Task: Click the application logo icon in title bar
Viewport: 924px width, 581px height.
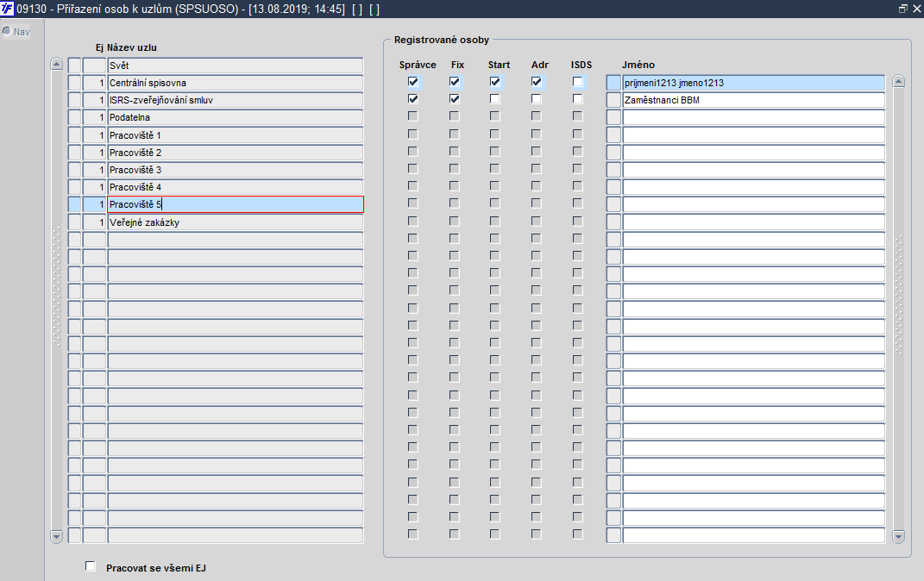Action: click(7, 9)
